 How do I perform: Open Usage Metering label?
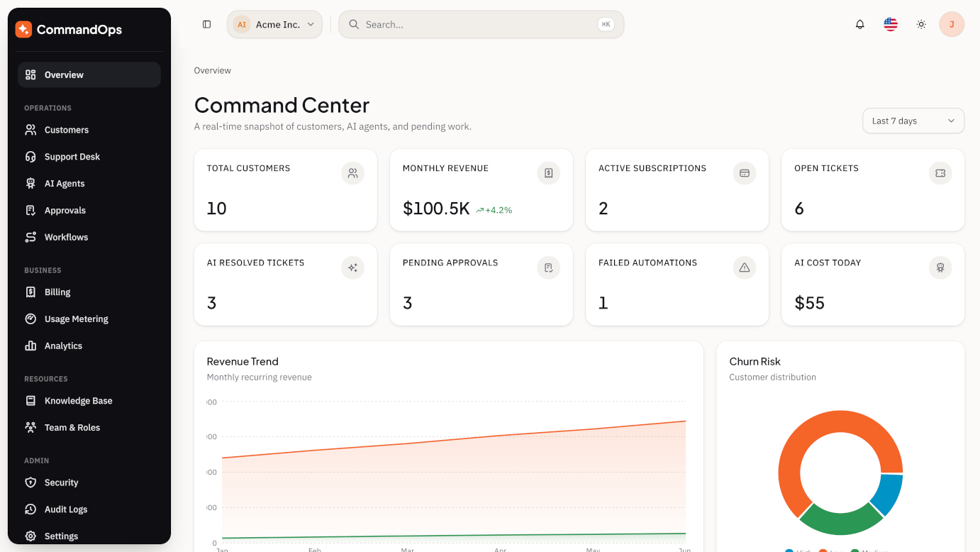tap(77, 319)
